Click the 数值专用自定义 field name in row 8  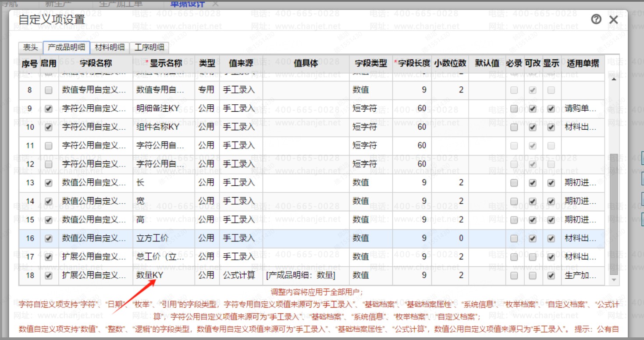click(x=96, y=90)
